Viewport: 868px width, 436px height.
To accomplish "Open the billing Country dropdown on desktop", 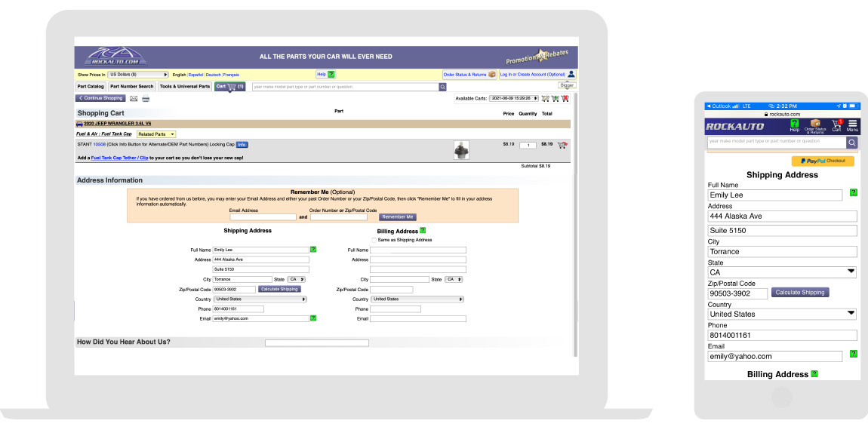I will coord(417,299).
